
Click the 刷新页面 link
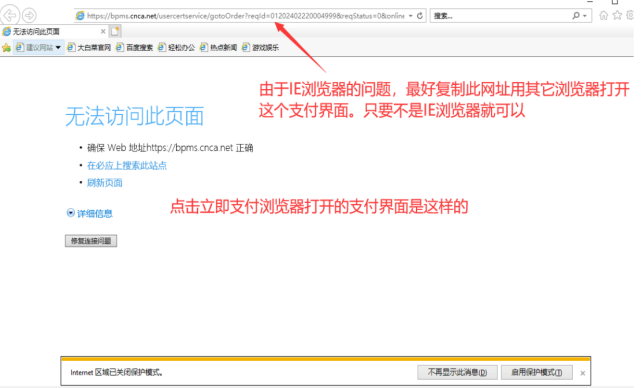(x=105, y=183)
